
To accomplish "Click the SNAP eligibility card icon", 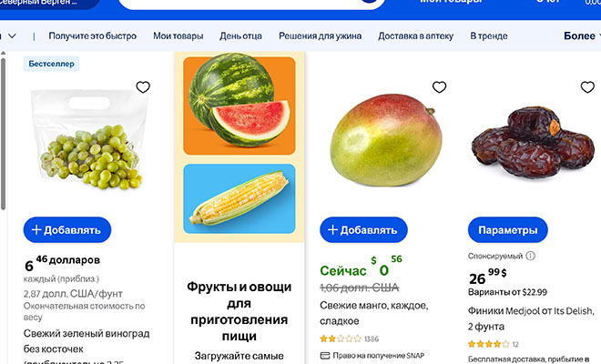I will [x=325, y=356].
